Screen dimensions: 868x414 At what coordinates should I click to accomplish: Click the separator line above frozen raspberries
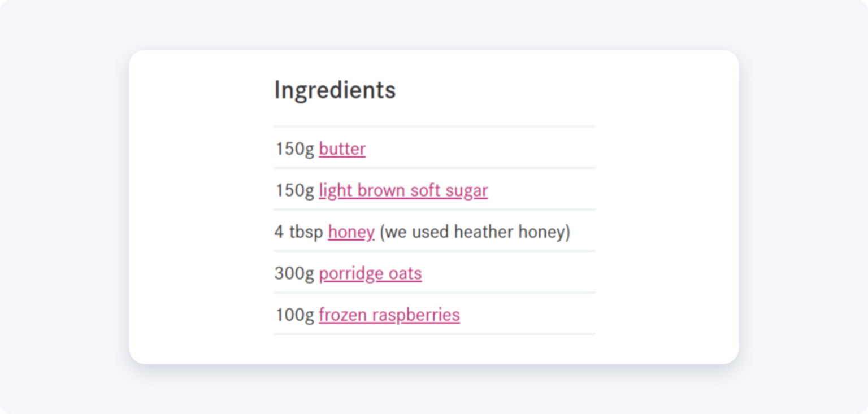(434, 293)
